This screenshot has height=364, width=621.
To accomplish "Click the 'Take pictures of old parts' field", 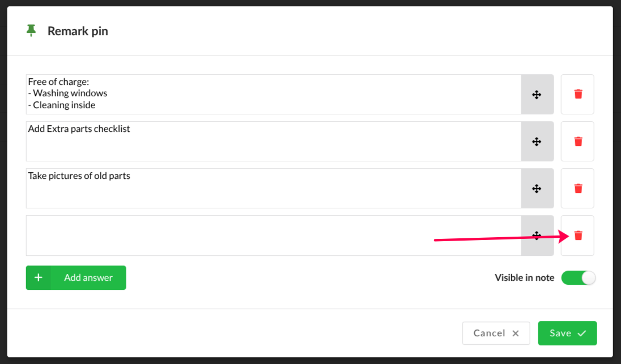I will point(273,189).
